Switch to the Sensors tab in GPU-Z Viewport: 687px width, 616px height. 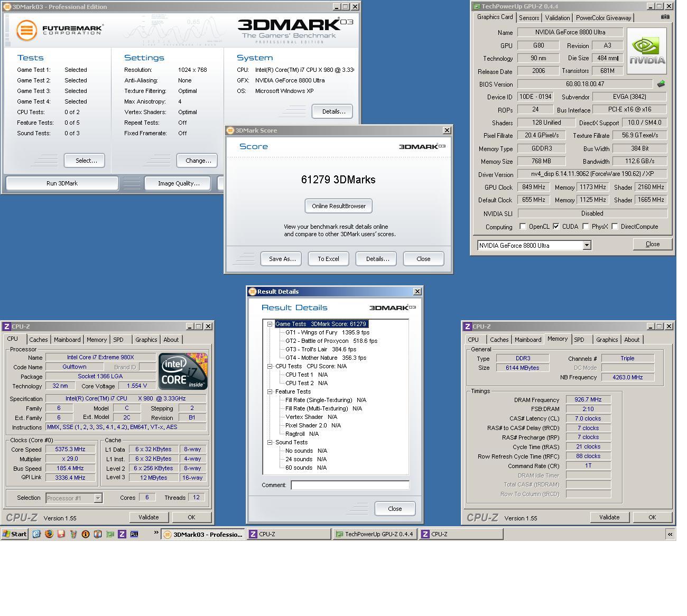(529, 18)
